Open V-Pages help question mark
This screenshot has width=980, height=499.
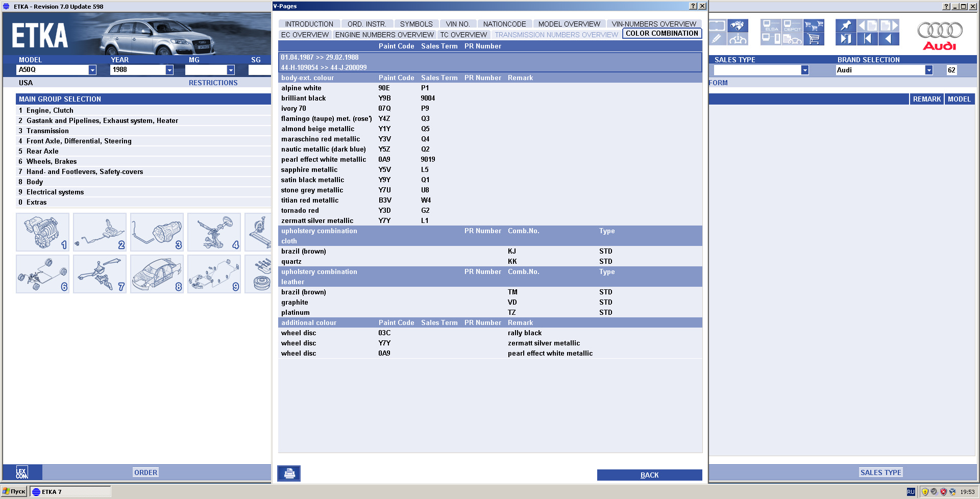coord(693,6)
